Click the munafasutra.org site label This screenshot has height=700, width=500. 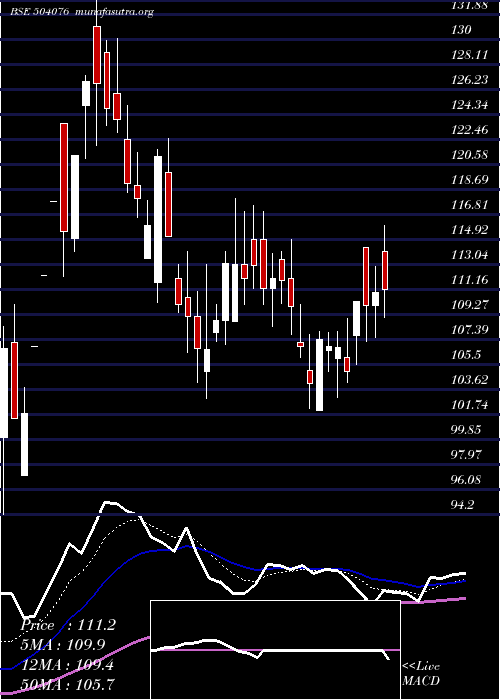tap(115, 12)
